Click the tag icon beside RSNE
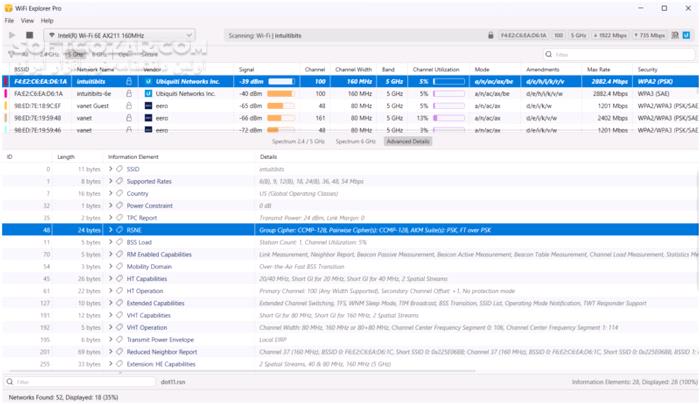The image size is (700, 404). click(119, 230)
